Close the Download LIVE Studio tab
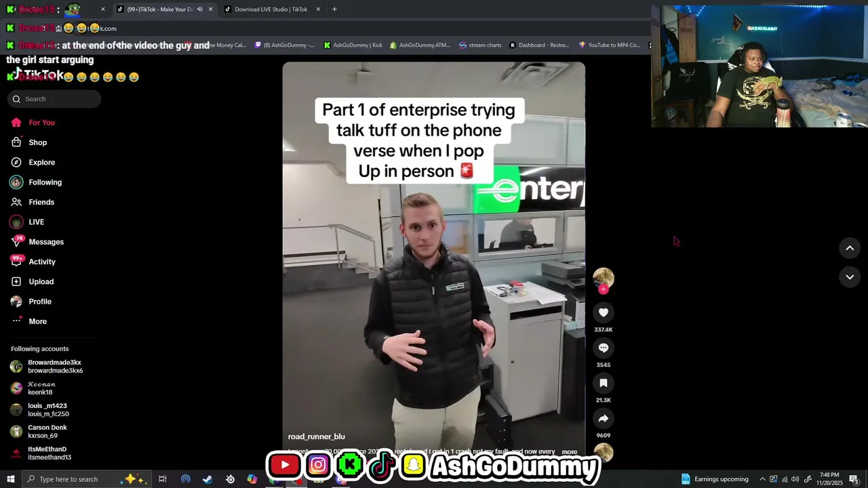 [x=318, y=9]
